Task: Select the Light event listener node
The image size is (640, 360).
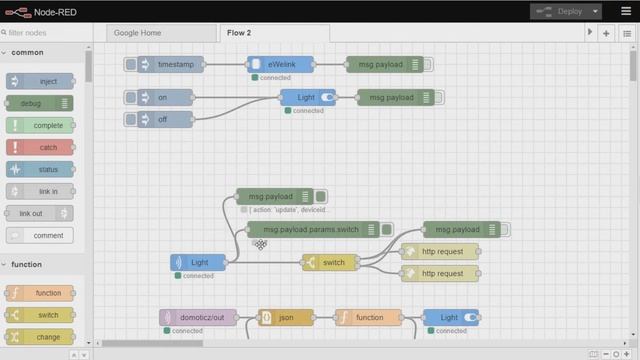Action: tap(198, 262)
